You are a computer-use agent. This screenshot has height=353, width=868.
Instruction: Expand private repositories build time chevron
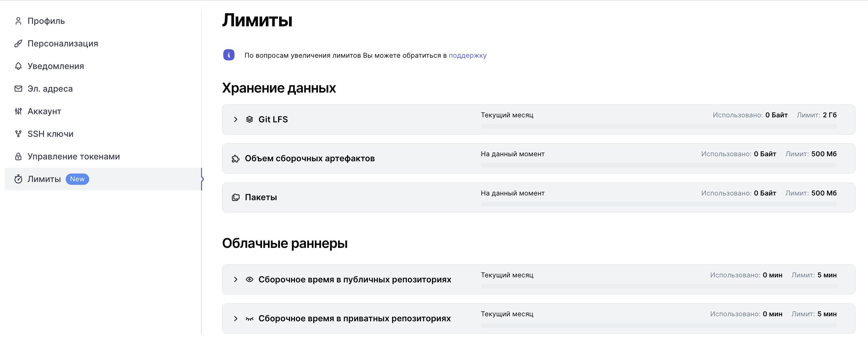pos(236,319)
